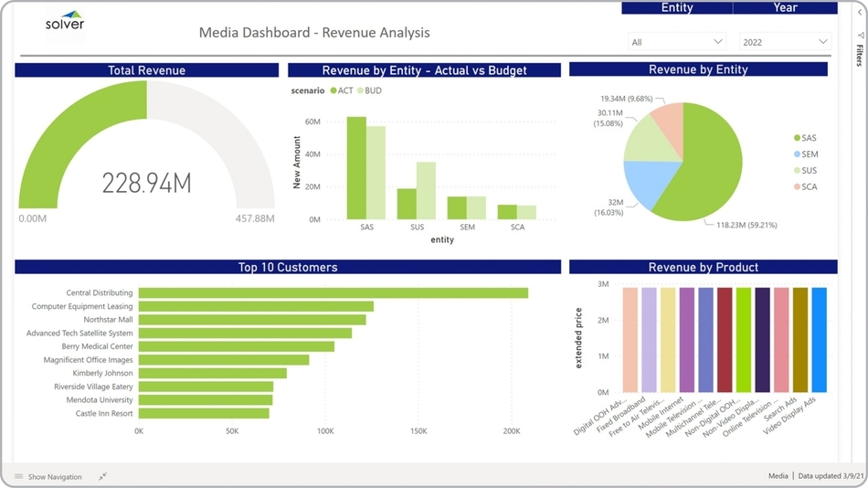Toggle the BUD scenario legend marker
Image resolution: width=868 pixels, height=488 pixels.
pos(362,90)
